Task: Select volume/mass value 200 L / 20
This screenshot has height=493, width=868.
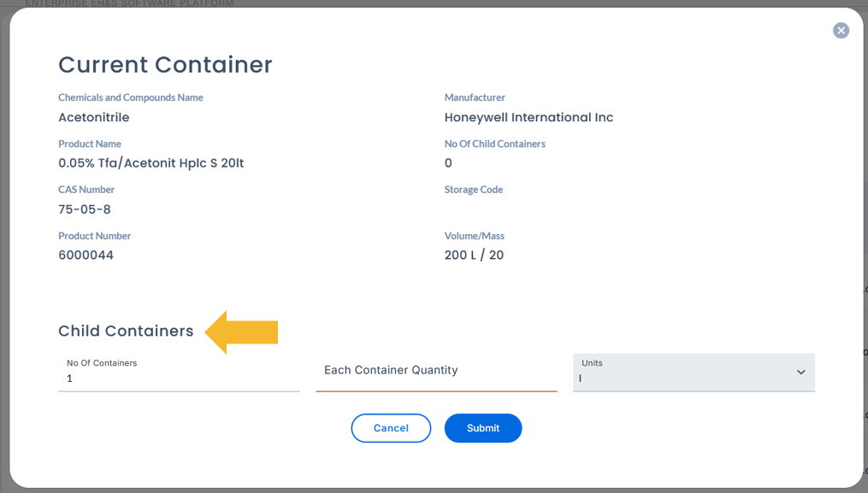Action: point(474,255)
